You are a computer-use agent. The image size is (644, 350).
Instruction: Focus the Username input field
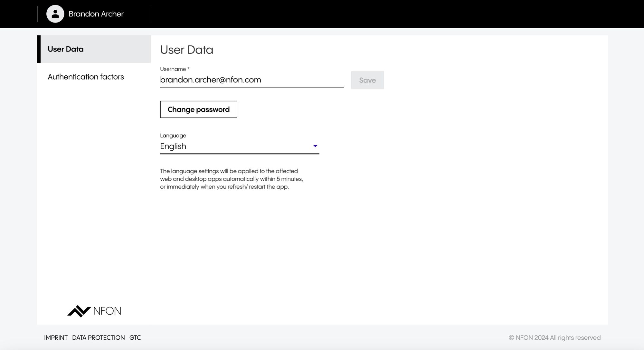(290, 80)
